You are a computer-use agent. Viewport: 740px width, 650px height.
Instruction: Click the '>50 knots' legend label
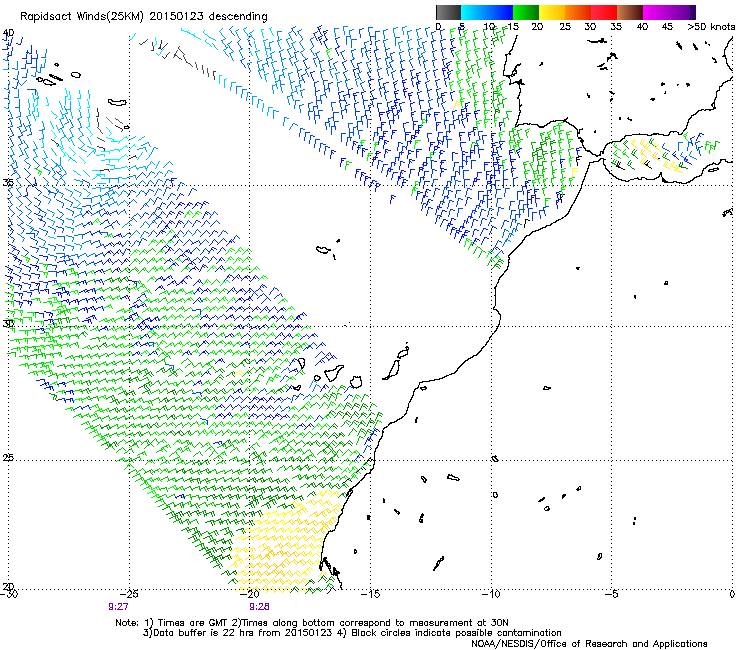point(711,27)
